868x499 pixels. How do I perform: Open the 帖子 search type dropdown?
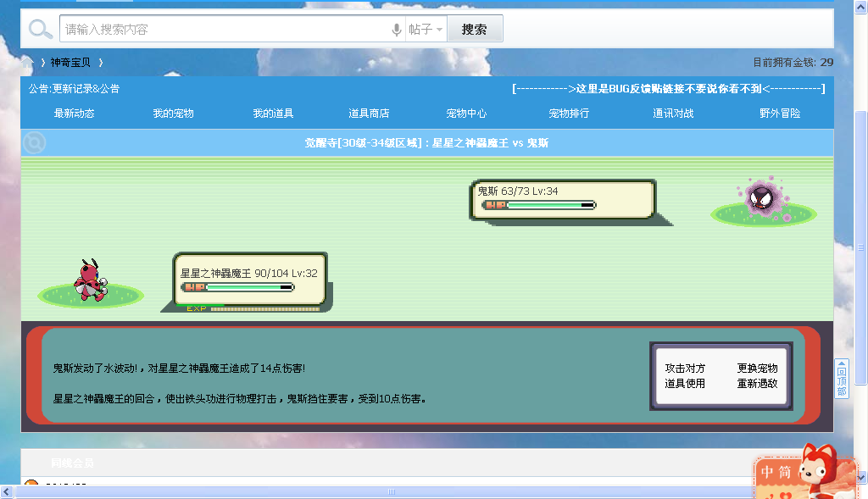click(426, 30)
